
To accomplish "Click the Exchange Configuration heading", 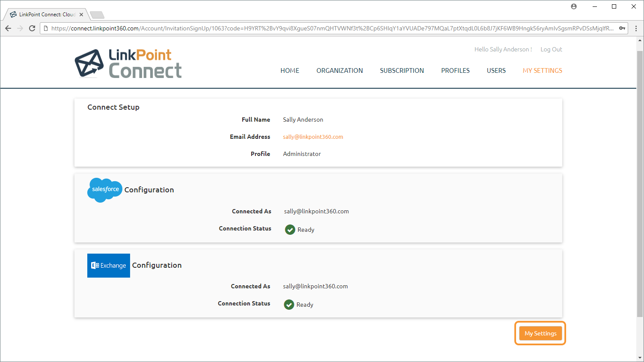I will coord(157,265).
